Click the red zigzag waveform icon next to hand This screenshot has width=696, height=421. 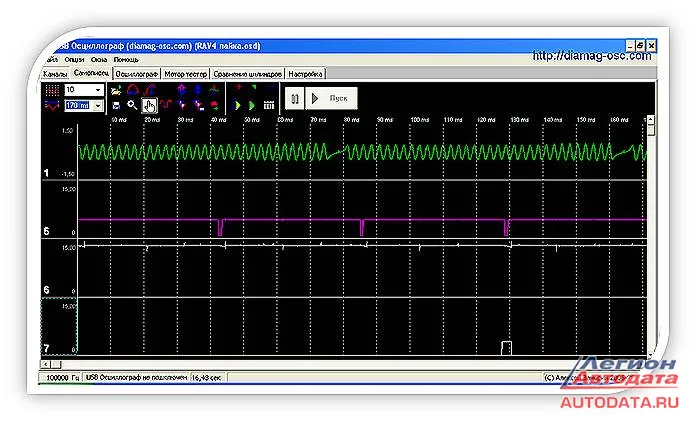[x=166, y=105]
